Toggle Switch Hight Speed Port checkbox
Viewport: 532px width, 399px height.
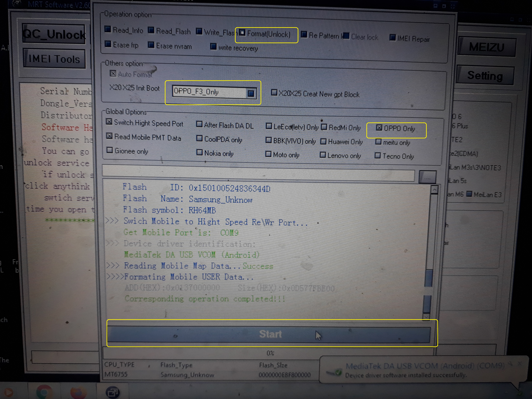click(x=109, y=122)
